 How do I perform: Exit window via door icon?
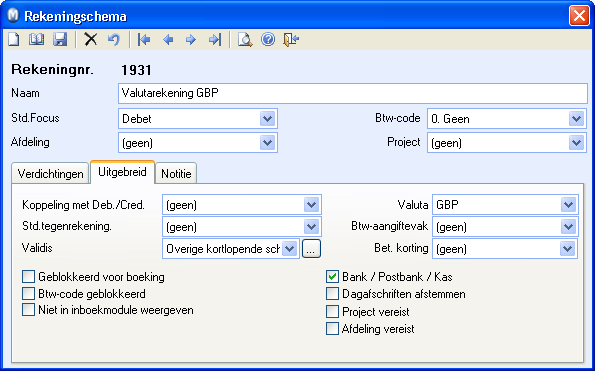tap(291, 39)
